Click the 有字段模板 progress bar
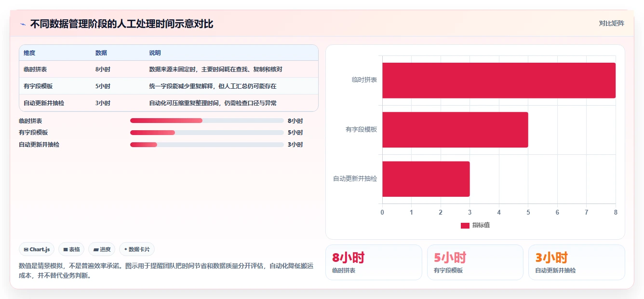The height and width of the screenshot is (299, 644). pyautogui.click(x=207, y=133)
